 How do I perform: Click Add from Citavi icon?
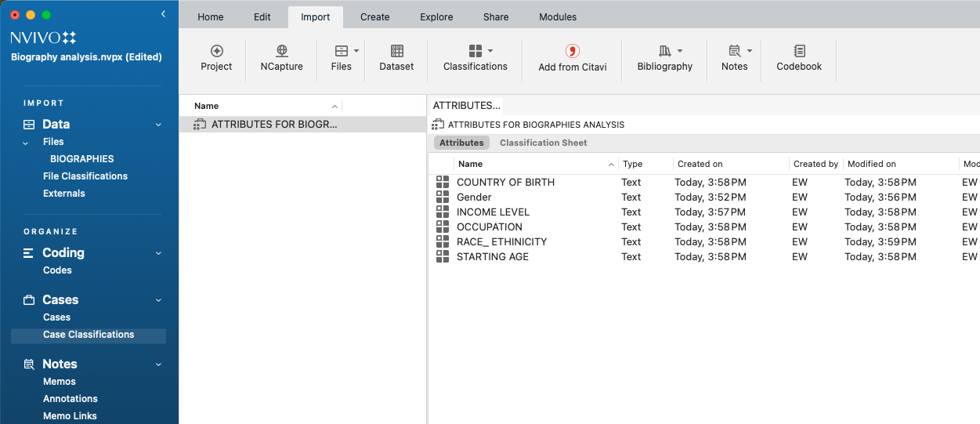572,52
